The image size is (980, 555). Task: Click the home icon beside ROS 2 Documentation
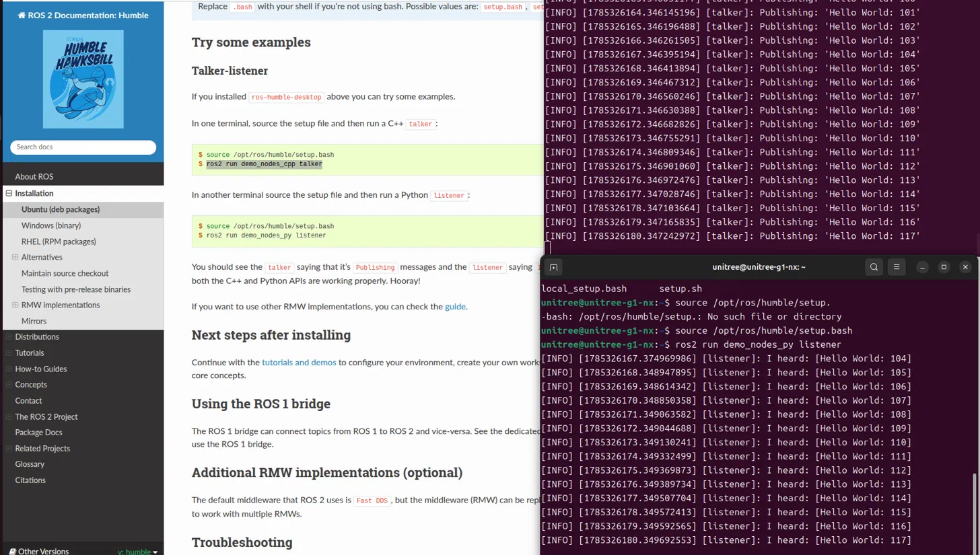click(22, 15)
